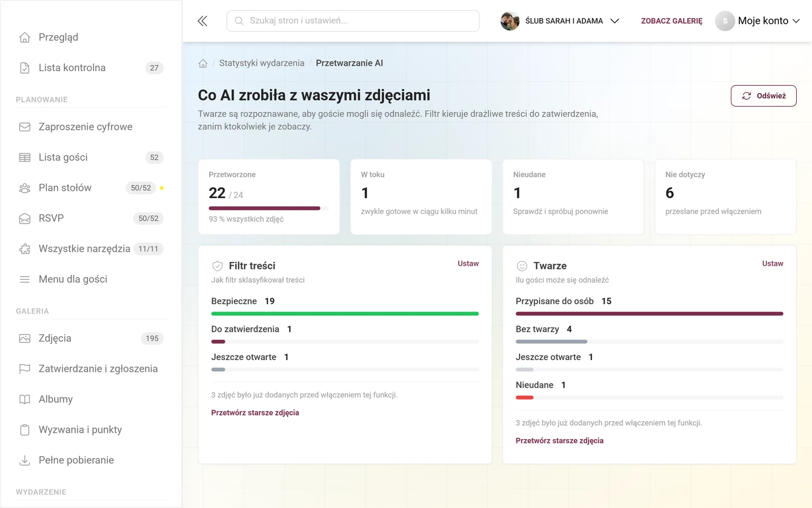The width and height of the screenshot is (812, 508).
Task: Click the Przegląd home icon in sidebar
Action: (x=25, y=37)
